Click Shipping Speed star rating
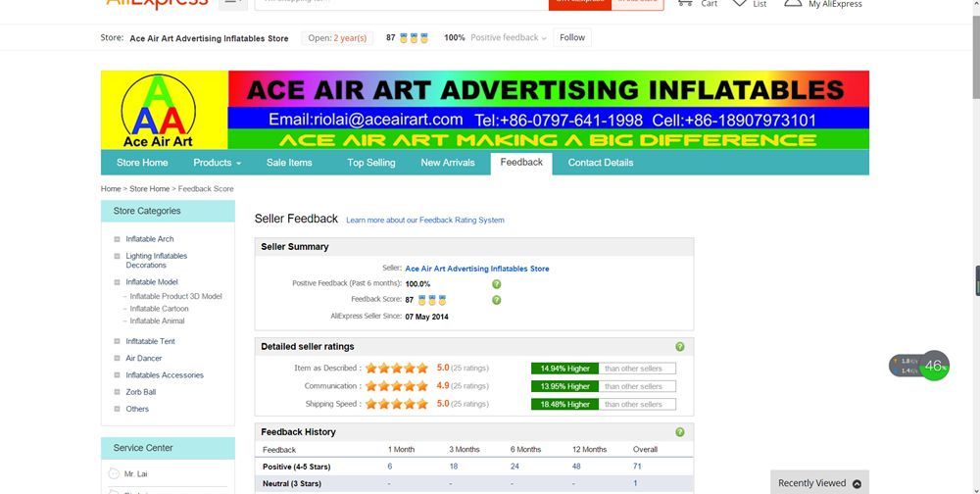 pyautogui.click(x=397, y=404)
